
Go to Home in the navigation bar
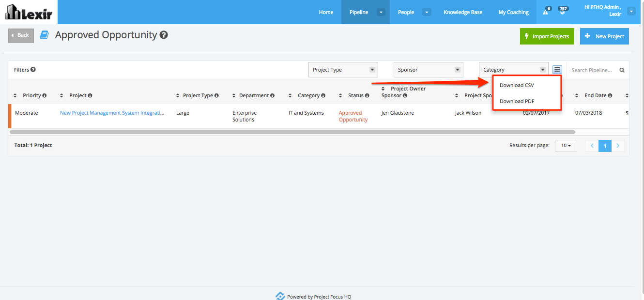click(x=326, y=12)
